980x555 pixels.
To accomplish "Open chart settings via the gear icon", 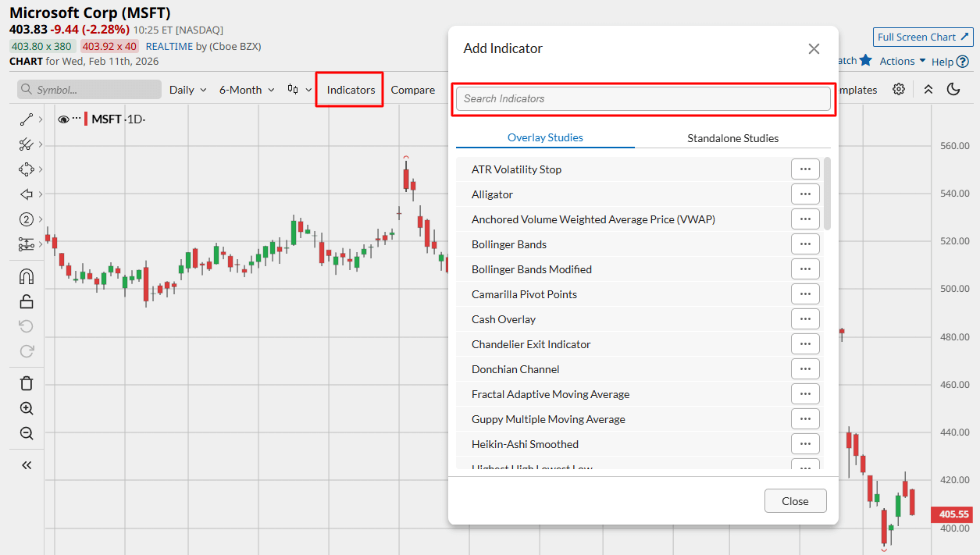I will tap(898, 89).
